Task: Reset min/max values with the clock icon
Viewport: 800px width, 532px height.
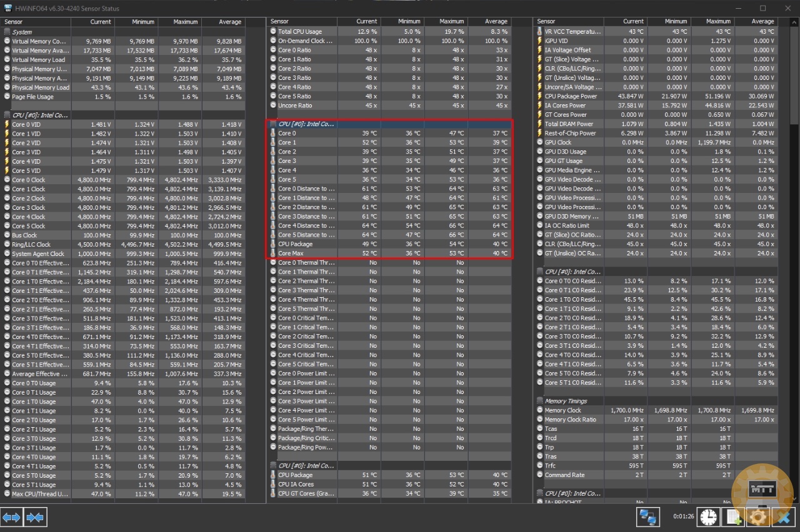Action: [x=709, y=517]
